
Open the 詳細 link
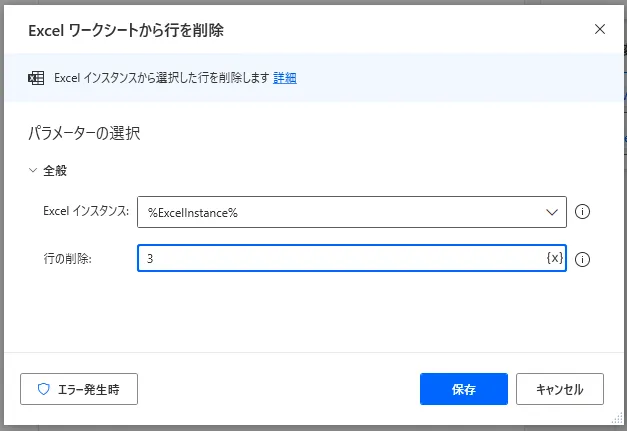pos(285,78)
